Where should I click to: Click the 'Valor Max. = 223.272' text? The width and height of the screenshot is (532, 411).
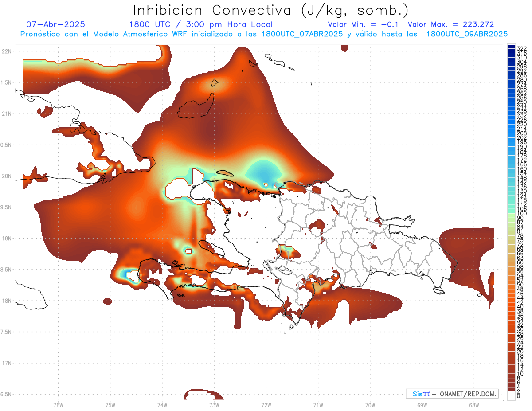point(451,24)
